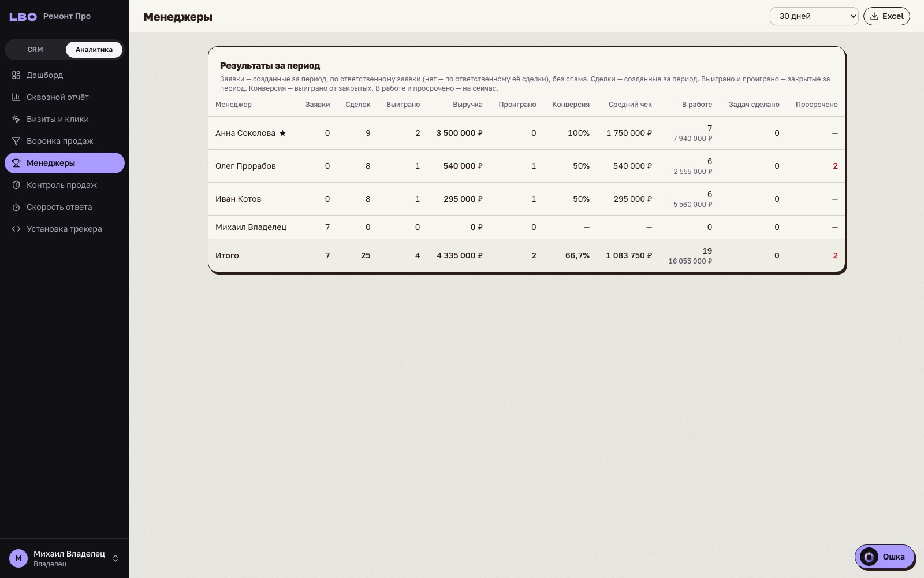Click the 16 055 000 ₽ total amount
Viewport: 924px width, 578px height.
coord(690,261)
